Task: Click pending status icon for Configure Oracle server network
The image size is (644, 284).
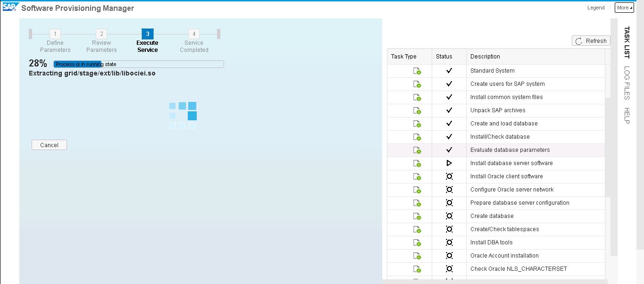Action: pyautogui.click(x=449, y=190)
